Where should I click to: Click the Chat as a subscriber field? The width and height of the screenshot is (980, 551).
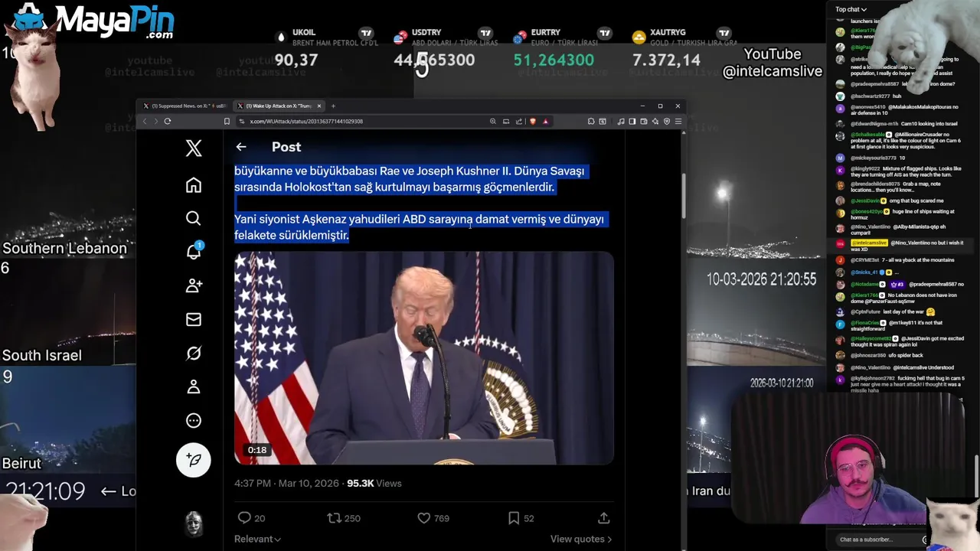pos(880,540)
